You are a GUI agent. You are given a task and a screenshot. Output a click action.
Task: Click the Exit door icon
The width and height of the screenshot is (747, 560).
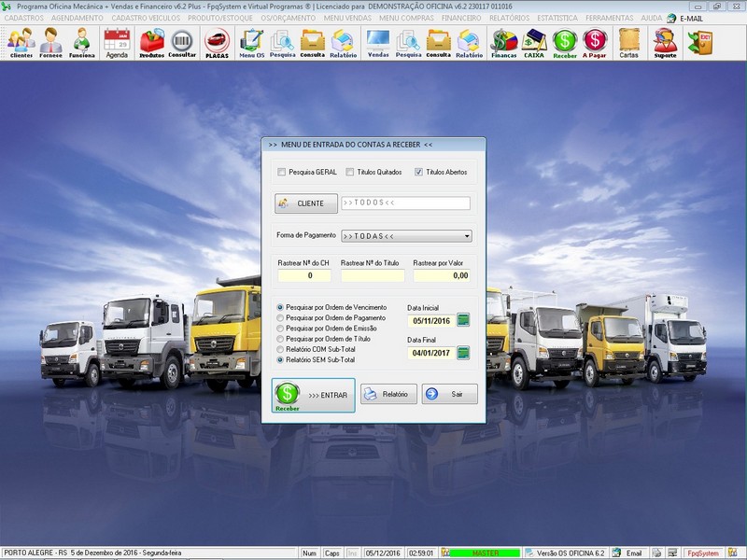700,43
